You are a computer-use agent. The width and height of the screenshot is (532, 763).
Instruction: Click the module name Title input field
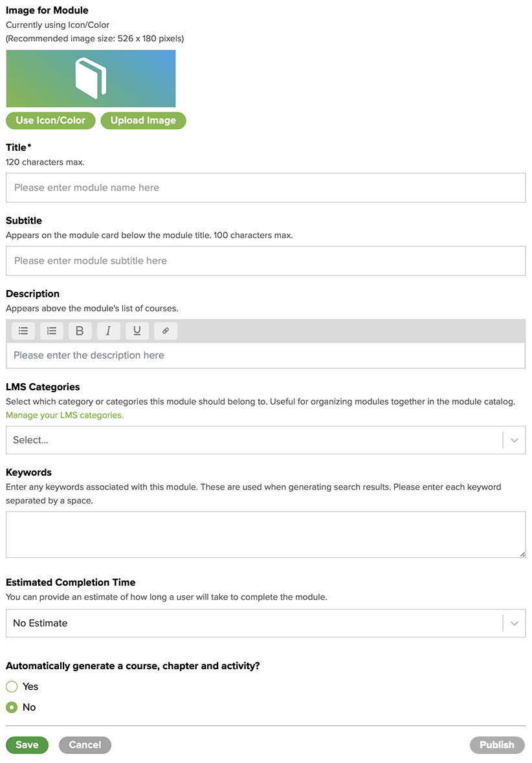pyautogui.click(x=265, y=188)
